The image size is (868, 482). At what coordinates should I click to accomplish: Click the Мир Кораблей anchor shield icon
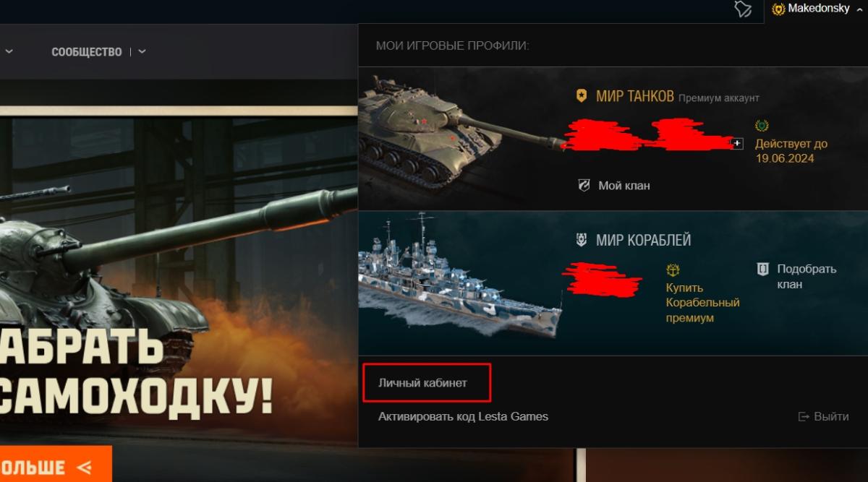[x=581, y=240]
